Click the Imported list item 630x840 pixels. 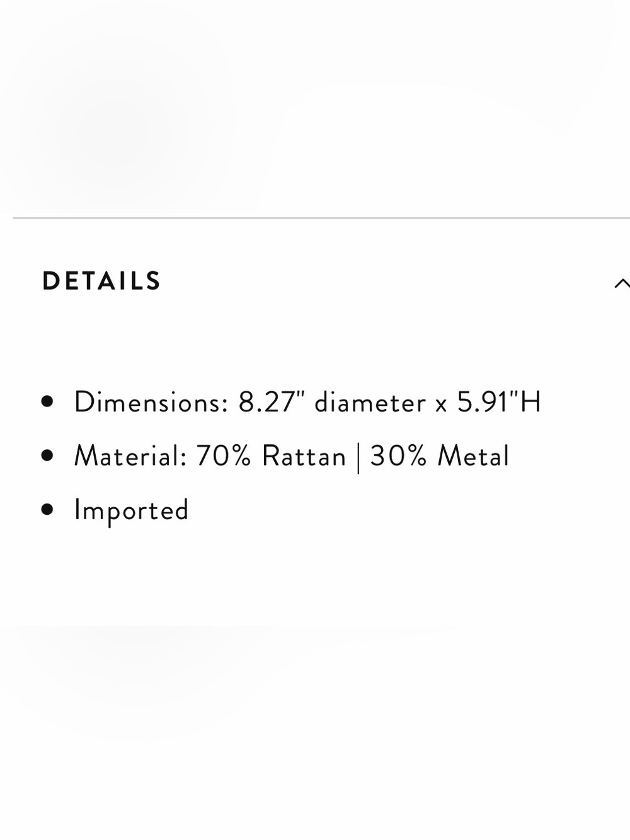coord(131,511)
